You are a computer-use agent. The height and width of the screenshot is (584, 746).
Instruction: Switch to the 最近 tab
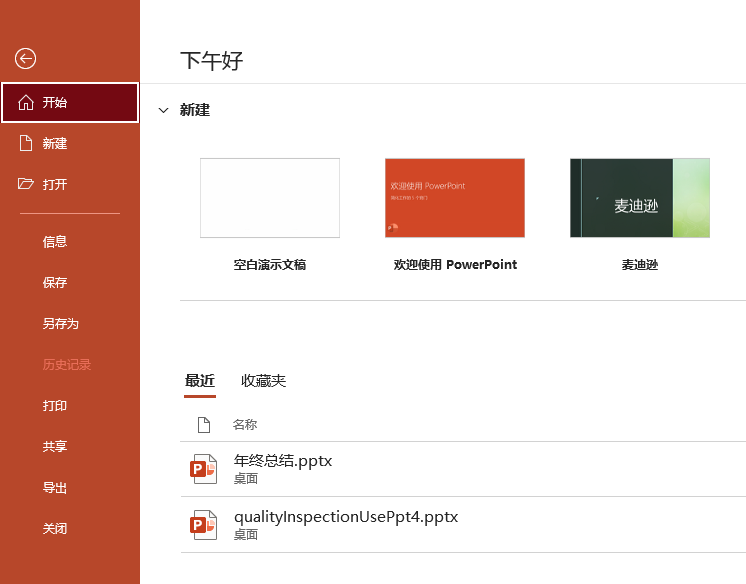(200, 381)
